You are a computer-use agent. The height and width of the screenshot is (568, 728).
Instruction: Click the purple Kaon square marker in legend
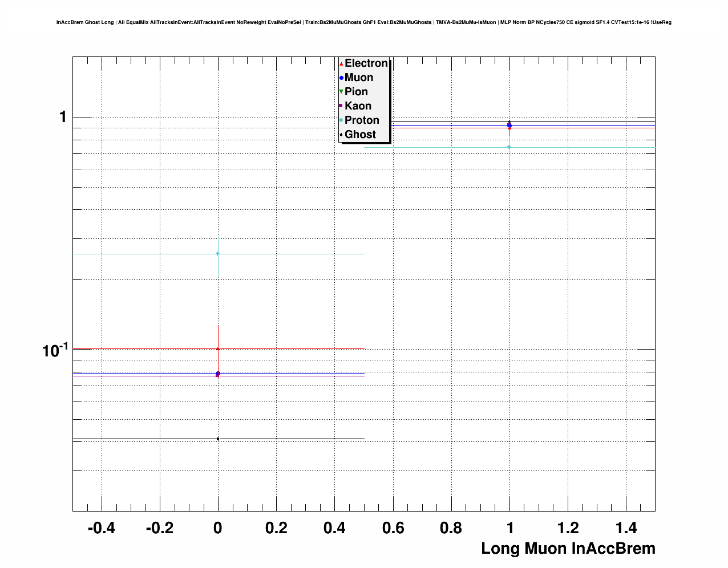[x=341, y=106]
